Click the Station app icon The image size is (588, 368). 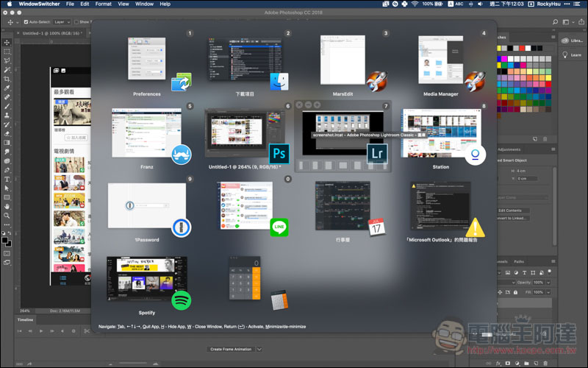click(475, 155)
